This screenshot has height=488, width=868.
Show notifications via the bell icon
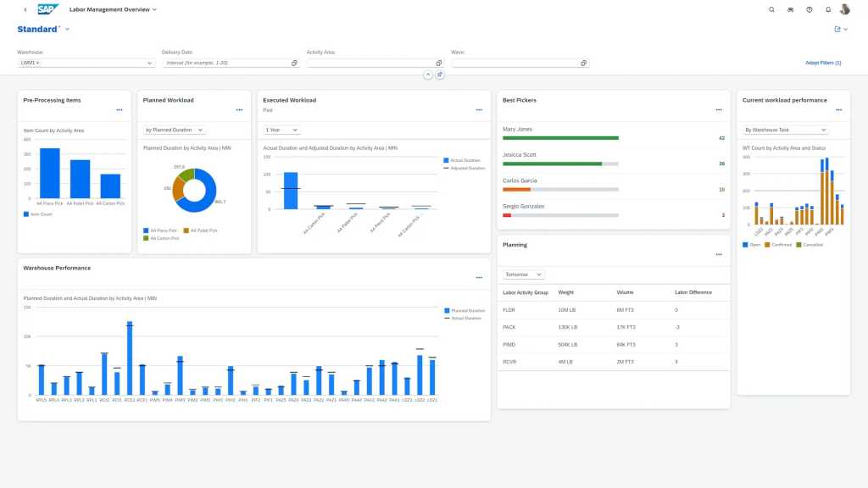click(x=828, y=9)
